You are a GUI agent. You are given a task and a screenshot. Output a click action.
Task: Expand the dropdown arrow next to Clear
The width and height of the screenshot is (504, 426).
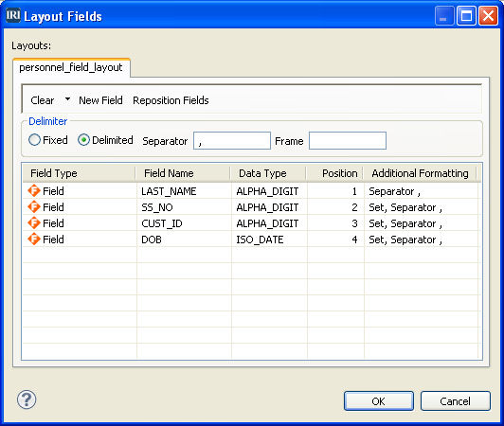tap(67, 99)
